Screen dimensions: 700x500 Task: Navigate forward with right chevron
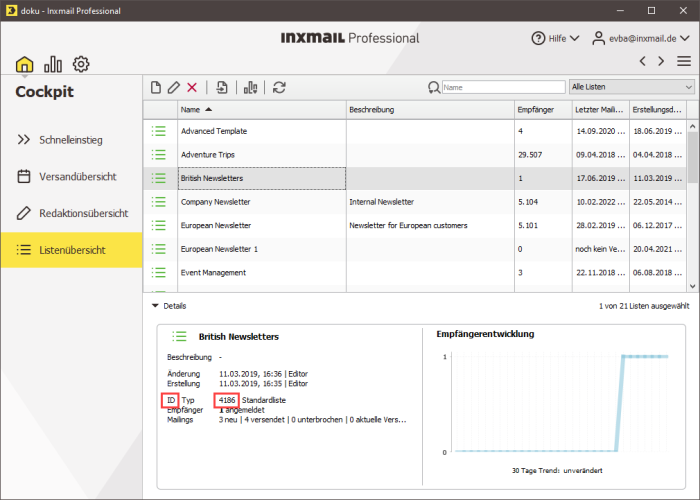[661, 61]
